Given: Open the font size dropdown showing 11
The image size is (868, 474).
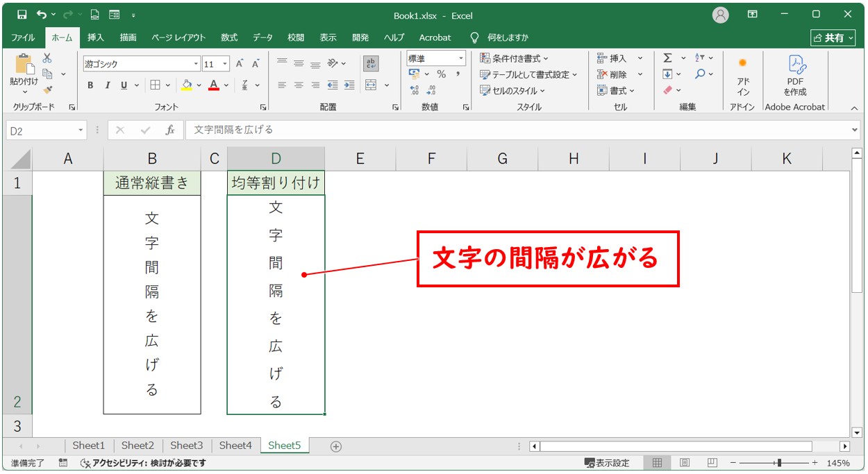Looking at the screenshot, I should click(x=225, y=64).
